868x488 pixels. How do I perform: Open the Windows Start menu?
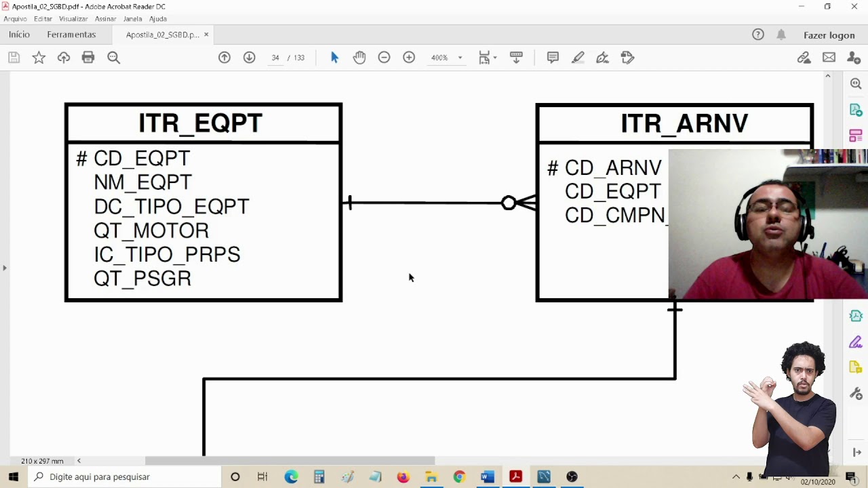pos(14,477)
